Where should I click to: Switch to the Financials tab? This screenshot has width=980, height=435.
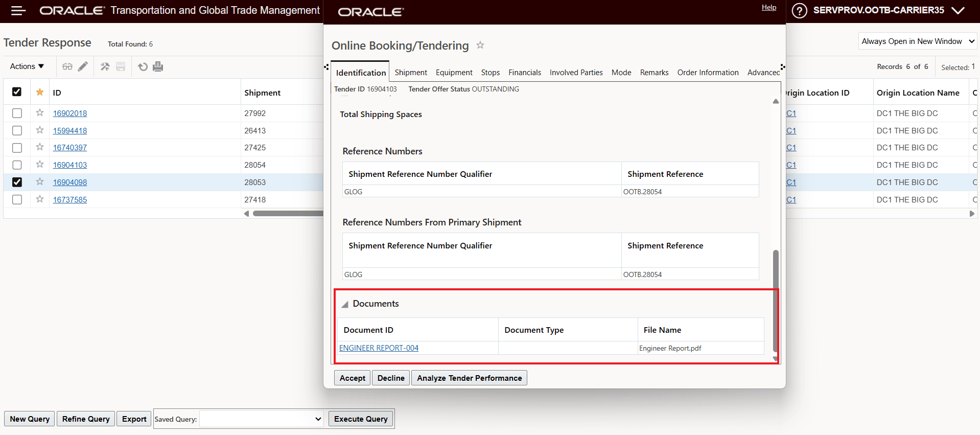click(525, 73)
